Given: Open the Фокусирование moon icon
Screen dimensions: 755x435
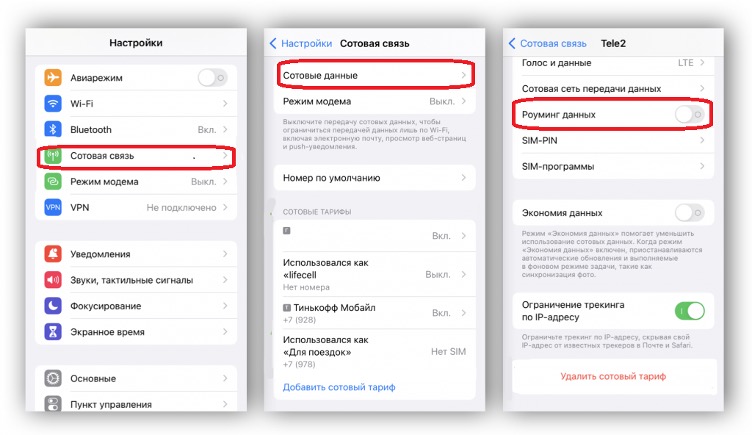Looking at the screenshot, I should click(53, 305).
